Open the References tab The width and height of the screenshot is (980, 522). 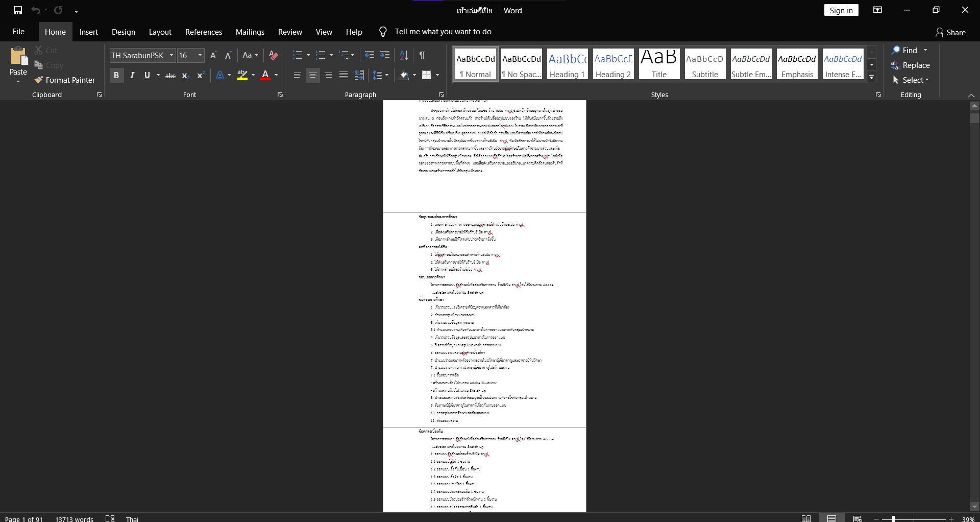point(203,32)
